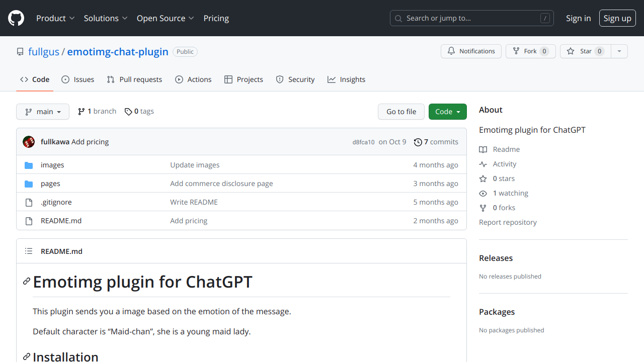644x362 pixels.
Task: Click the tags label icon
Action: coord(128,112)
